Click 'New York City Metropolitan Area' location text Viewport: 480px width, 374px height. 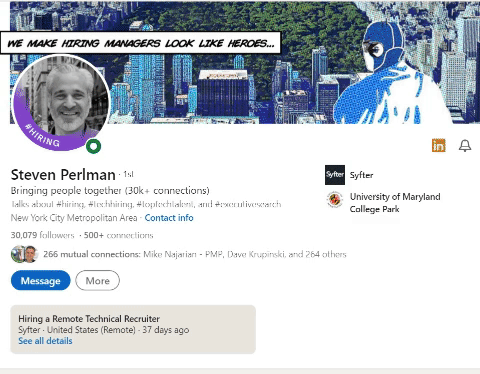click(74, 218)
